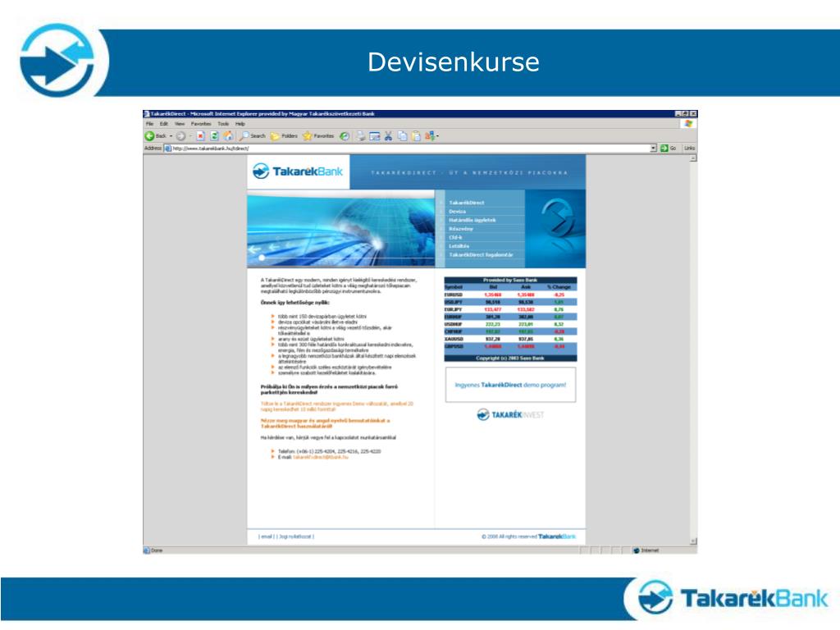Click the email link in page footer
The height and width of the screenshot is (630, 840).
coord(267,536)
